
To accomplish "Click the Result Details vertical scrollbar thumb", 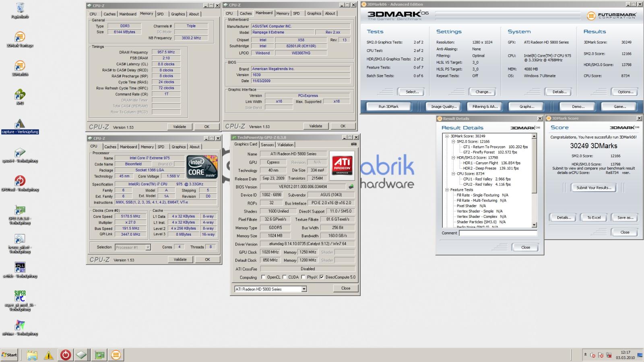I will pos(534,165).
